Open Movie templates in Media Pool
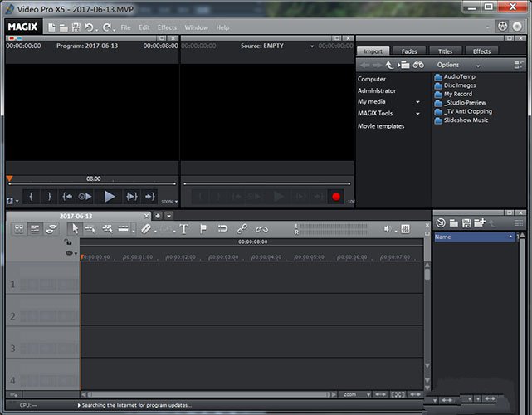This screenshot has width=532, height=415. coord(381,126)
